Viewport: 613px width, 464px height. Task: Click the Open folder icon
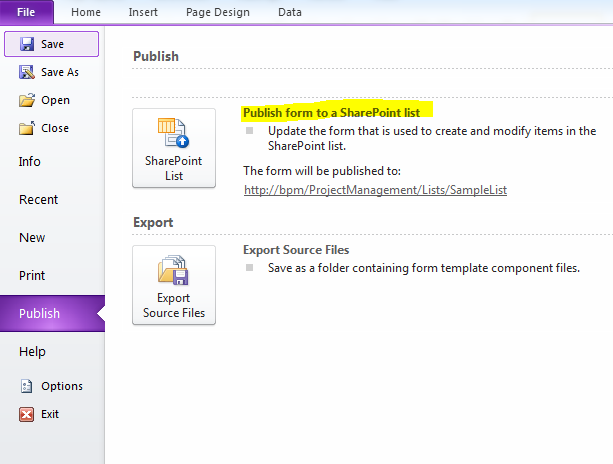[27, 100]
